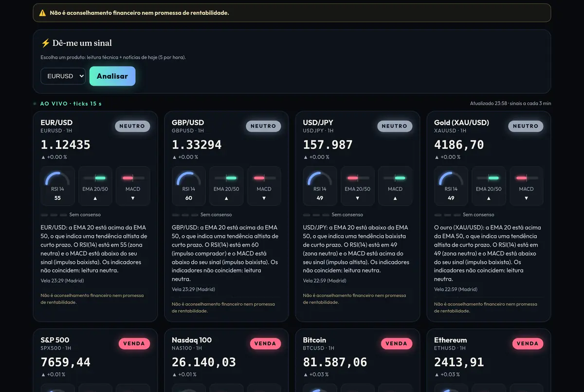This screenshot has width=584, height=392.
Task: Click the Bitcoin price 81.587,06
Action: click(335, 362)
